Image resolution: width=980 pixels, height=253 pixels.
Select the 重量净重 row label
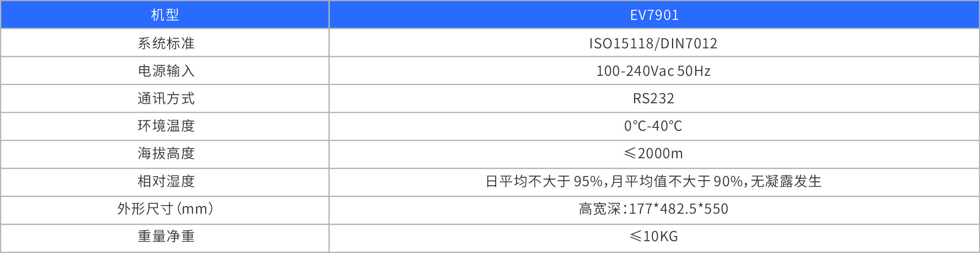pyautogui.click(x=166, y=236)
